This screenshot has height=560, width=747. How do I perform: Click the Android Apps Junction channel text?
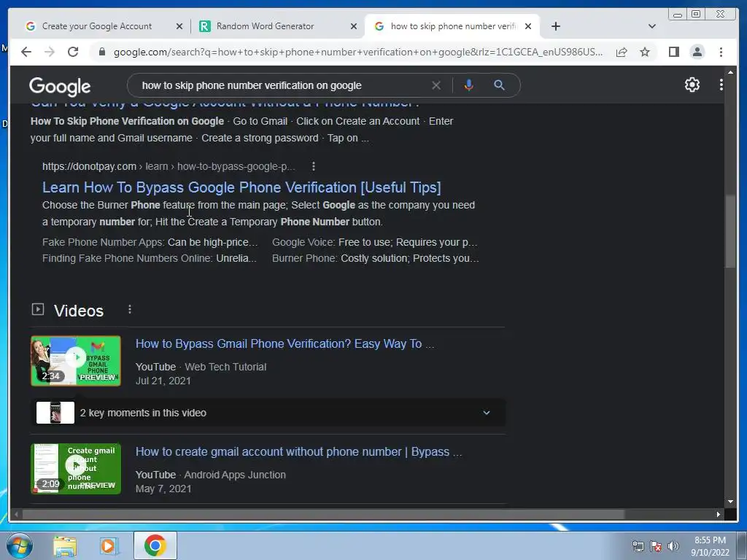click(235, 475)
